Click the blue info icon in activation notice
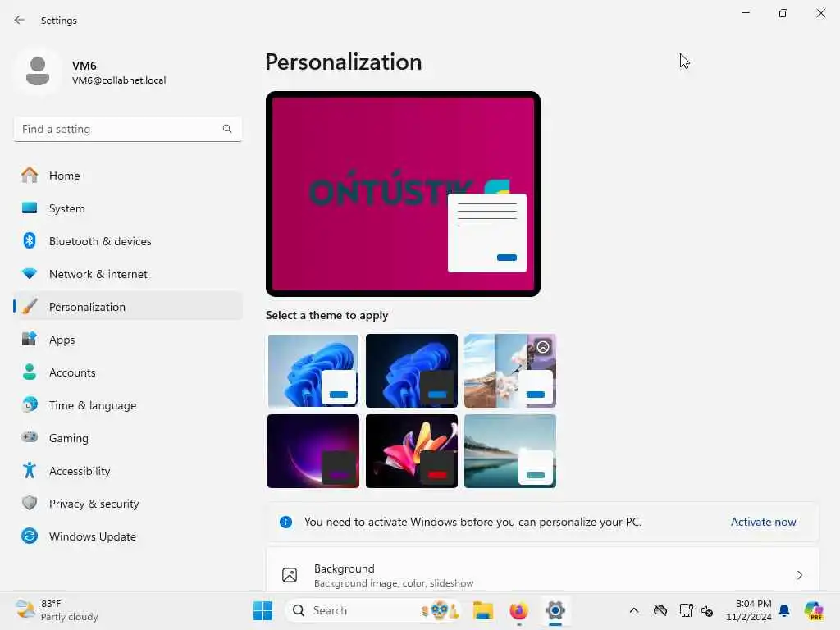Screen dimensions: 840x630 click(x=286, y=522)
